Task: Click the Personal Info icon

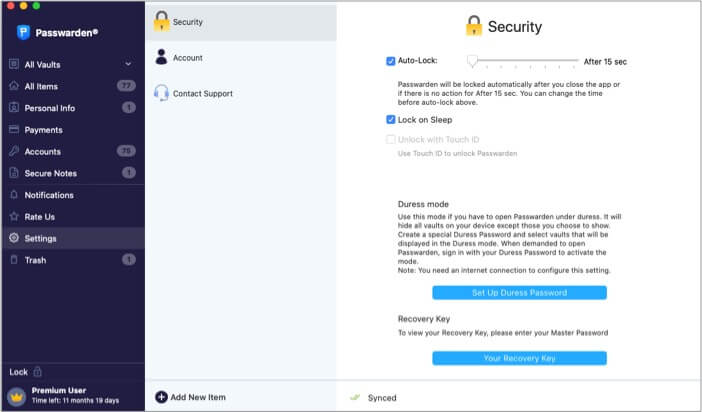Action: [14, 107]
